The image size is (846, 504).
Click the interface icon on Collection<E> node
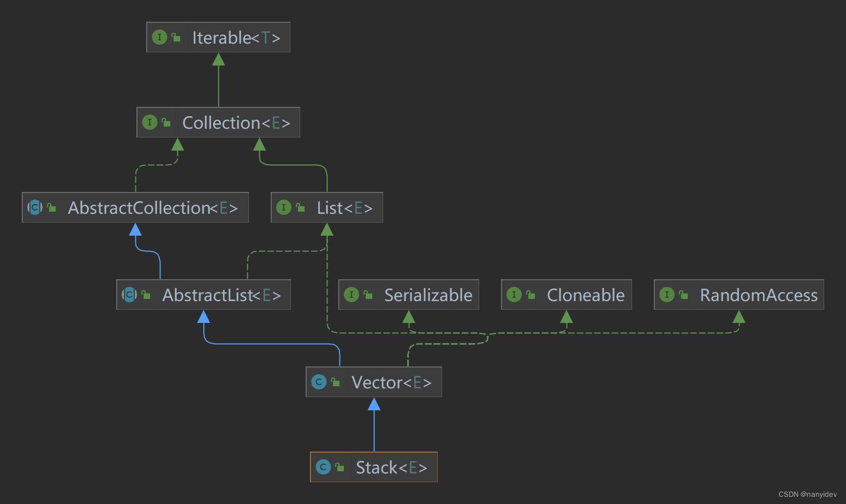(x=150, y=122)
